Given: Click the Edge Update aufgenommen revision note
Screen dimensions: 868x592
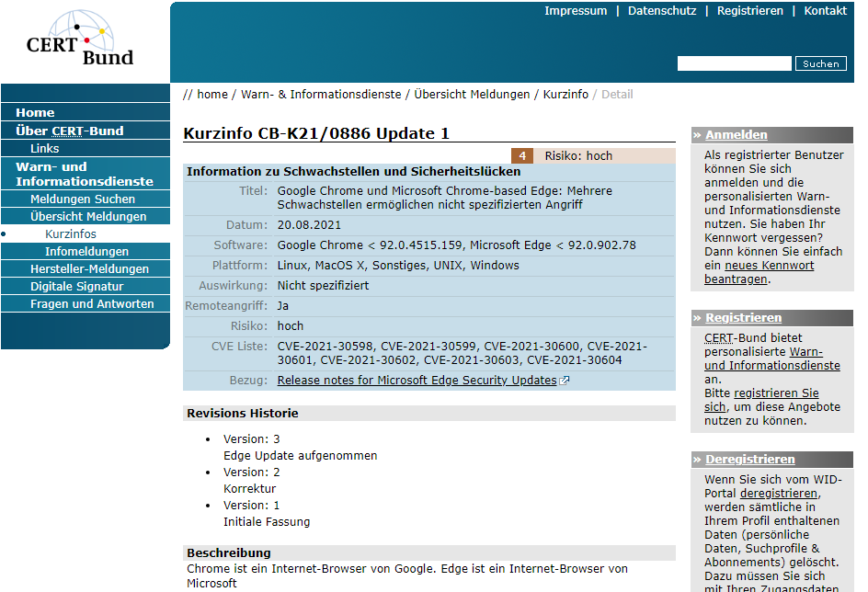Looking at the screenshot, I should (300, 456).
